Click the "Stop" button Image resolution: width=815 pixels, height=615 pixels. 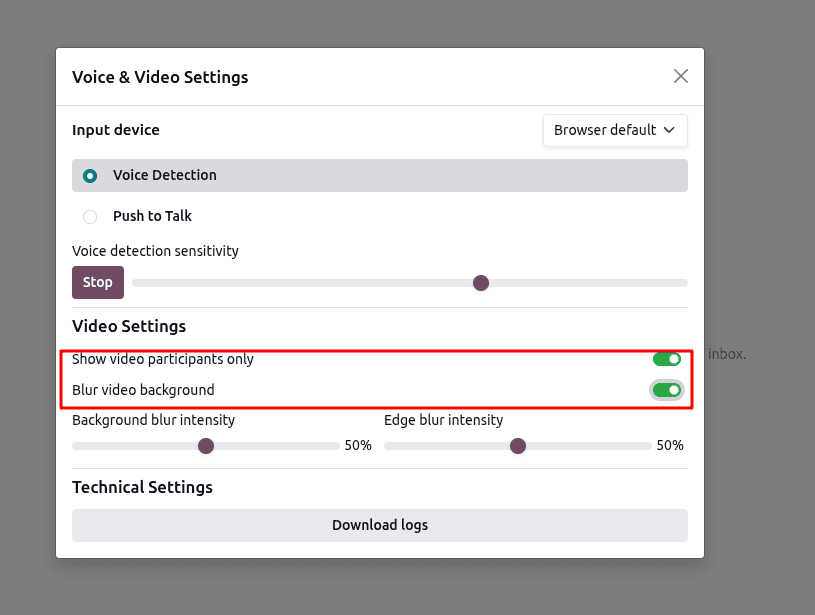97,282
